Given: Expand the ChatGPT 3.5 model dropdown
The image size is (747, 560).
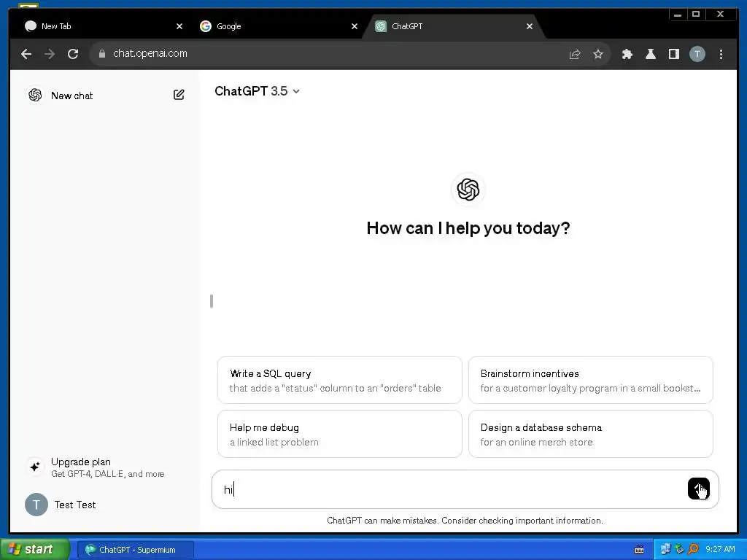Looking at the screenshot, I should tap(257, 91).
